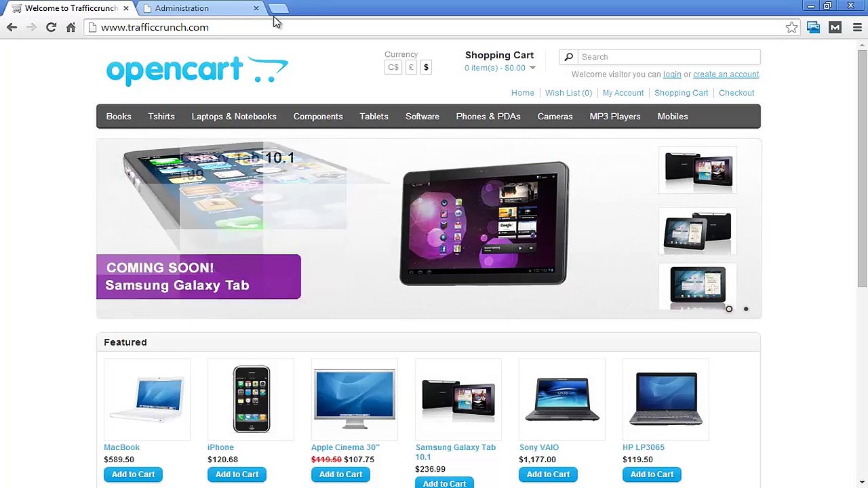
Task: Open the Samsung Galaxy Tab product image
Action: pos(458,399)
